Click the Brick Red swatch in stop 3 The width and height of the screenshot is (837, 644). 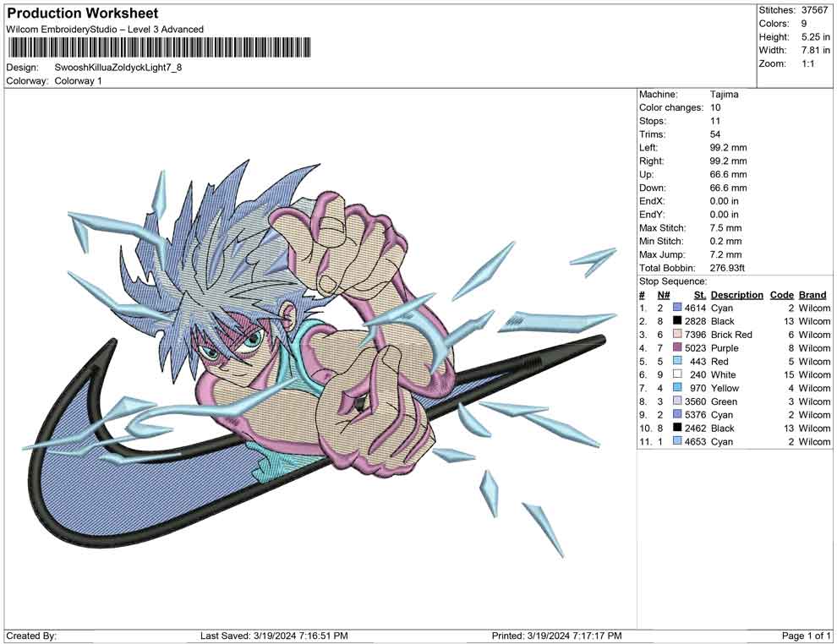677,335
